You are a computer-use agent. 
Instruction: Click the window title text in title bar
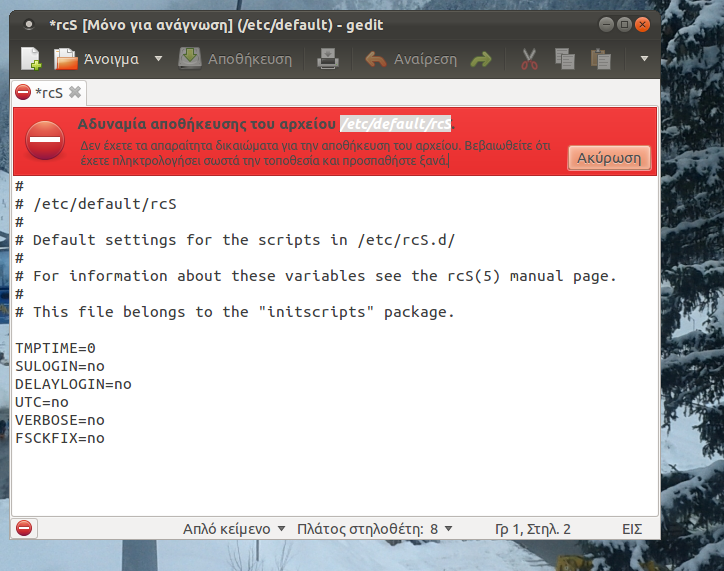(216, 24)
